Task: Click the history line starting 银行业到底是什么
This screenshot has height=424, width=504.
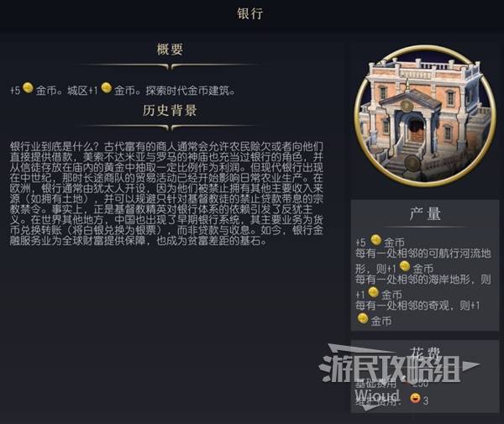Action: pyautogui.click(x=166, y=147)
